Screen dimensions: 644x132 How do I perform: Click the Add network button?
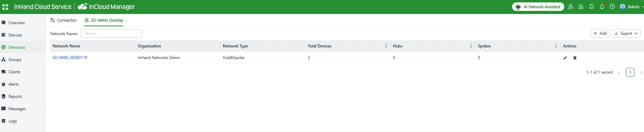[600, 33]
